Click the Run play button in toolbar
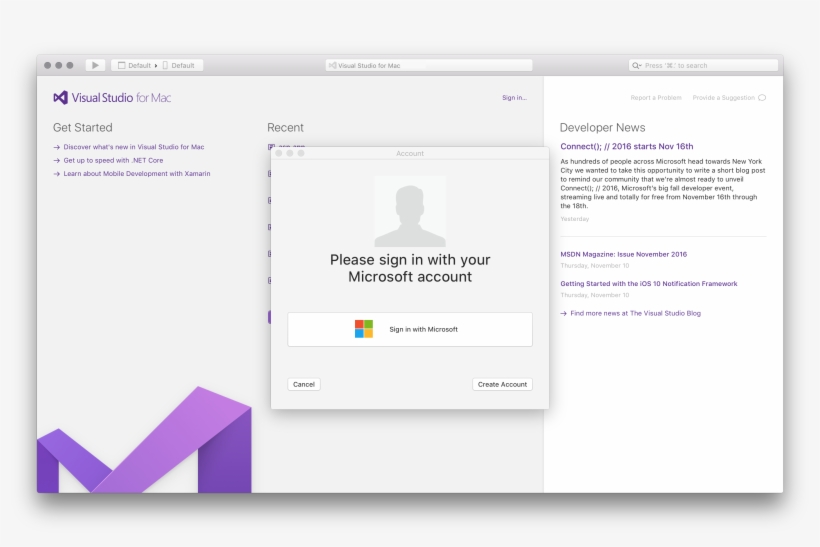Screen dimensions: 820x547 (95, 65)
